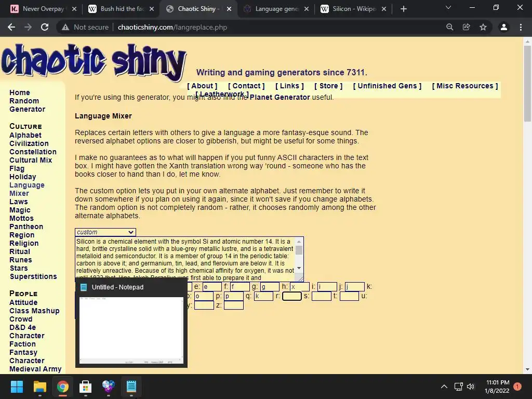532x399 pixels.
Task: Click the browser forward arrow
Action: (x=28, y=27)
